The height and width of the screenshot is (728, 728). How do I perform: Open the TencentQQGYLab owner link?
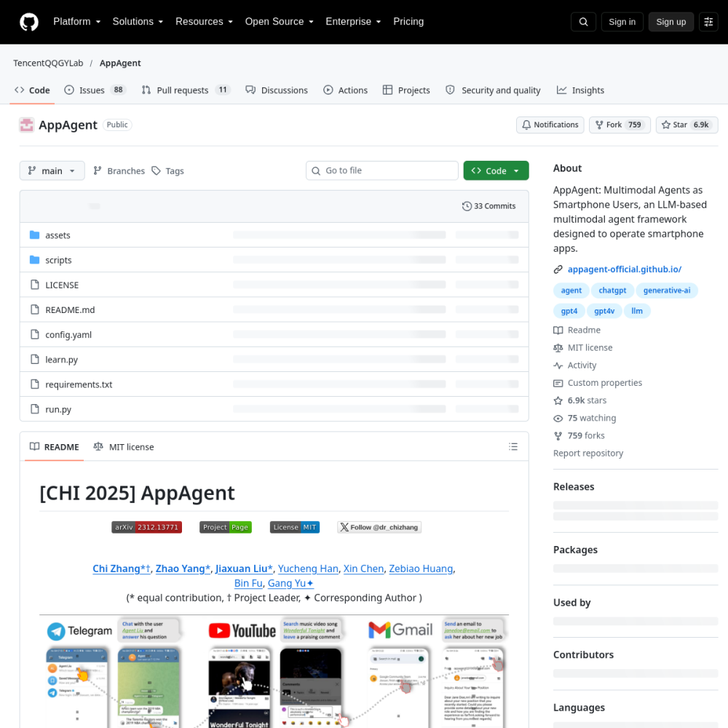48,63
